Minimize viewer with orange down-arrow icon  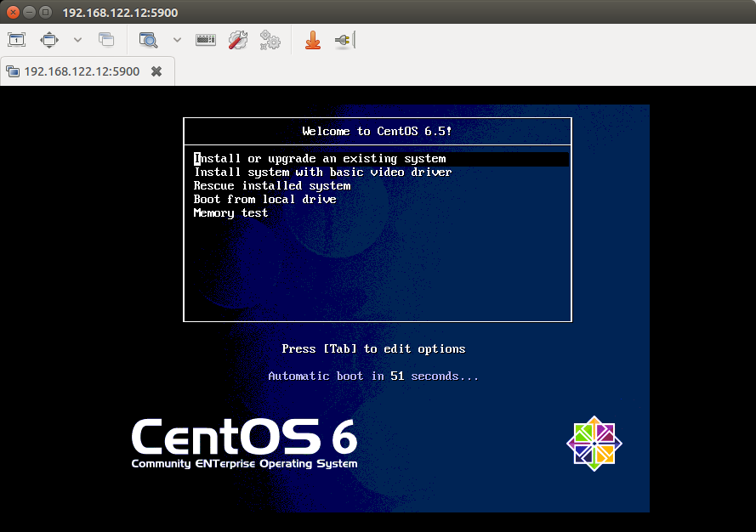[313, 40]
